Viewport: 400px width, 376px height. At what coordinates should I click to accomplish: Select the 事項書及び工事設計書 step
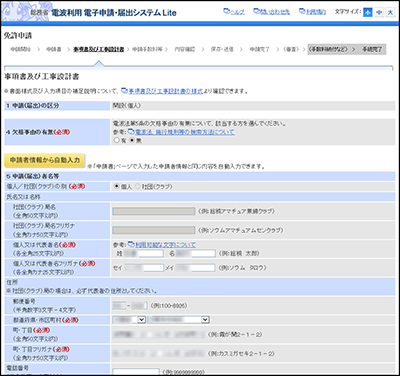[x=99, y=49]
